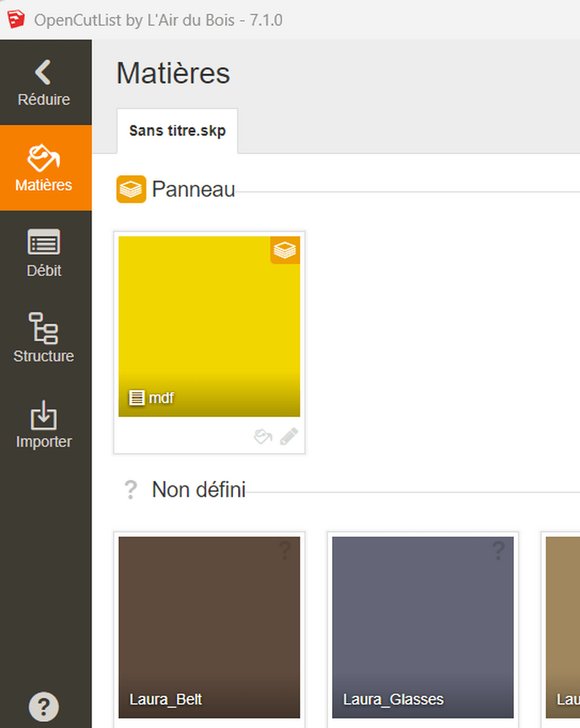Viewport: 580px width, 728px height.
Task: Click the paint bucket icon on mdf card
Action: click(x=263, y=437)
